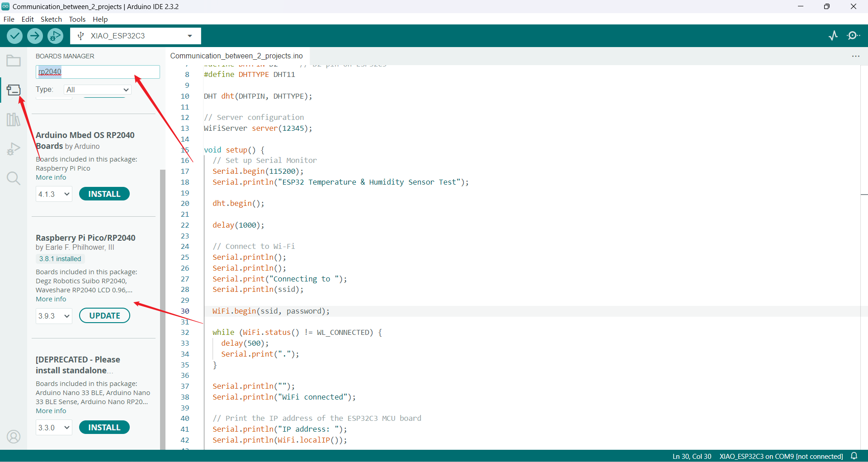Update Raspberry Pi Pico/RP2040 package
This screenshot has width=868, height=462.
pyautogui.click(x=104, y=315)
